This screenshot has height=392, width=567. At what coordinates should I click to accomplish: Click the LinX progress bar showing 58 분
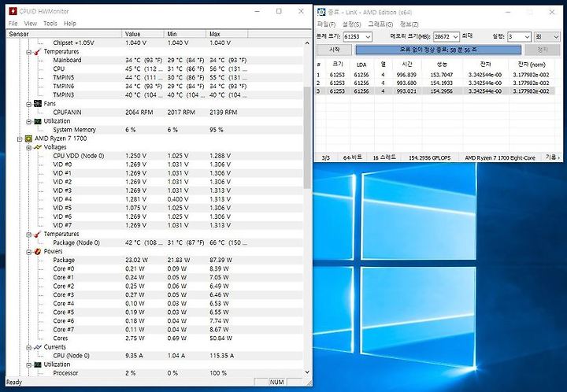point(439,50)
